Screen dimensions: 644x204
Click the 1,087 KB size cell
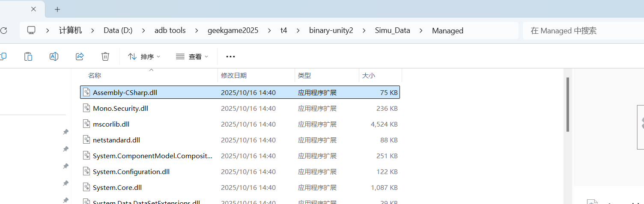click(384, 187)
